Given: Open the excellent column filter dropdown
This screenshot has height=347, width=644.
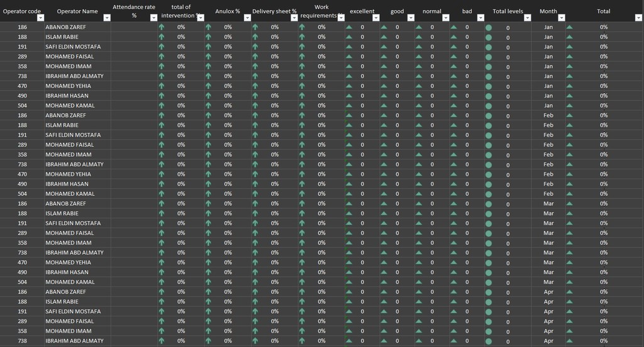Looking at the screenshot, I should 376,18.
